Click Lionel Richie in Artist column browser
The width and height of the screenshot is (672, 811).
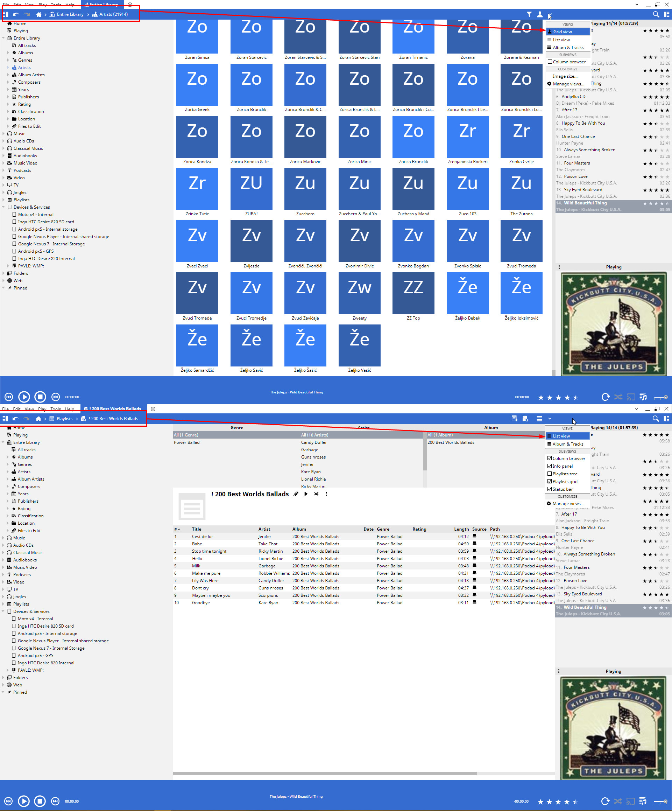tap(313, 479)
